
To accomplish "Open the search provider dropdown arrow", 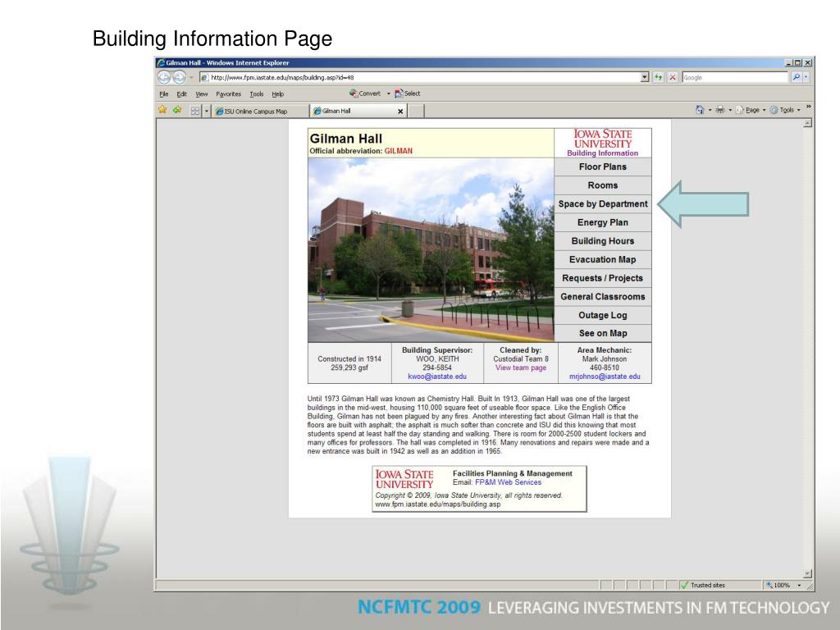I will point(806,77).
